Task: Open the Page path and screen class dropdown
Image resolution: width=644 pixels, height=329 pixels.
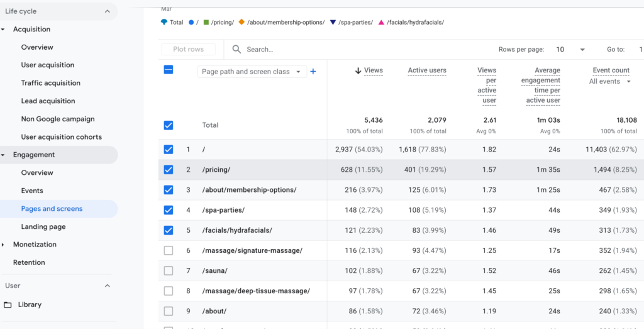Action: pyautogui.click(x=252, y=72)
